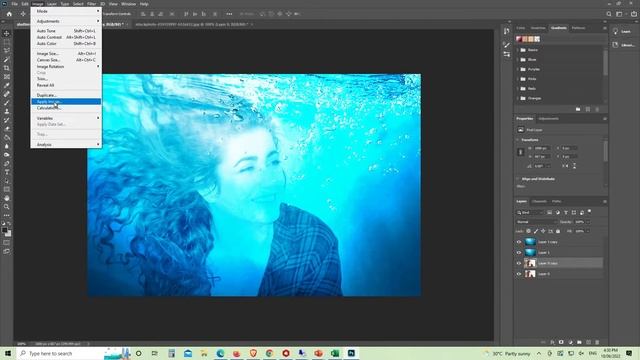Screen dimensions: 640x360
Task: Collapse the Transform section in Properties
Action: tap(518, 140)
